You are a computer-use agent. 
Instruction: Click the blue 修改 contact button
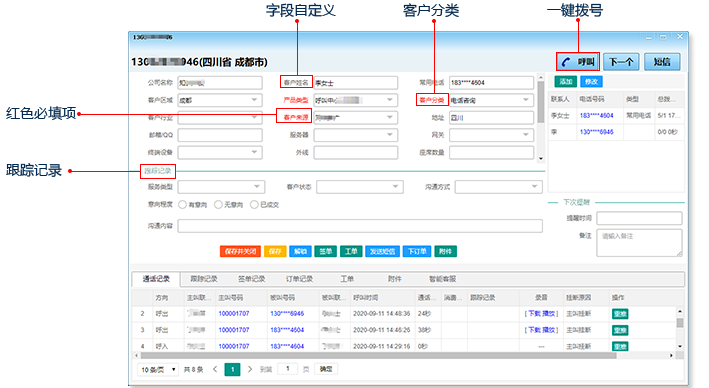pyautogui.click(x=591, y=82)
